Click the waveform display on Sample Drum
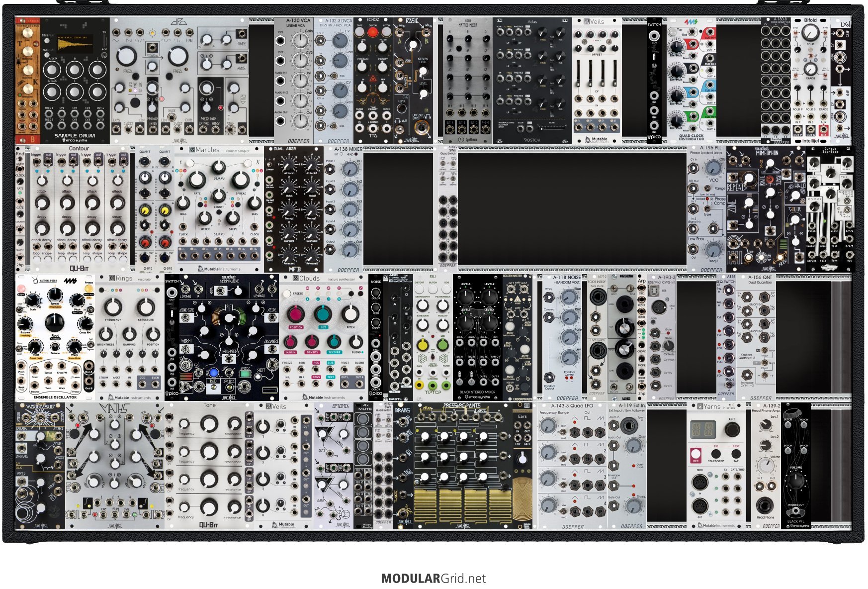The width and height of the screenshot is (868, 589). pyautogui.click(x=76, y=45)
